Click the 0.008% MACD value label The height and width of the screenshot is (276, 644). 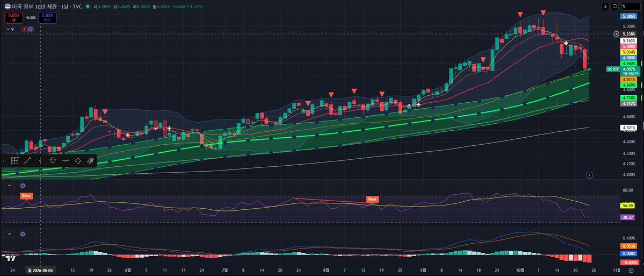point(629,253)
